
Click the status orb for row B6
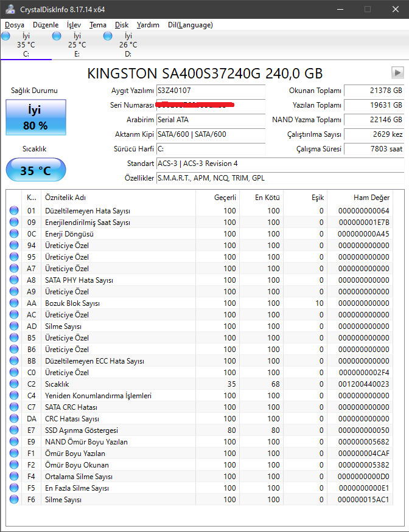click(14, 349)
